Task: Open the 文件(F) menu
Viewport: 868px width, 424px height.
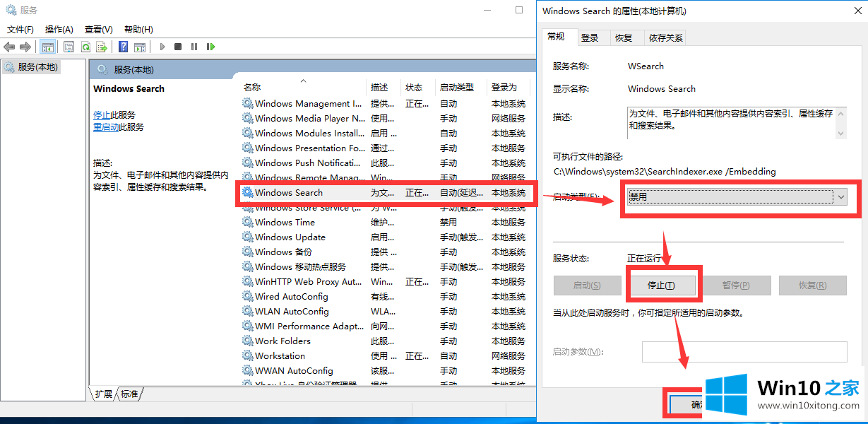Action: (x=20, y=30)
